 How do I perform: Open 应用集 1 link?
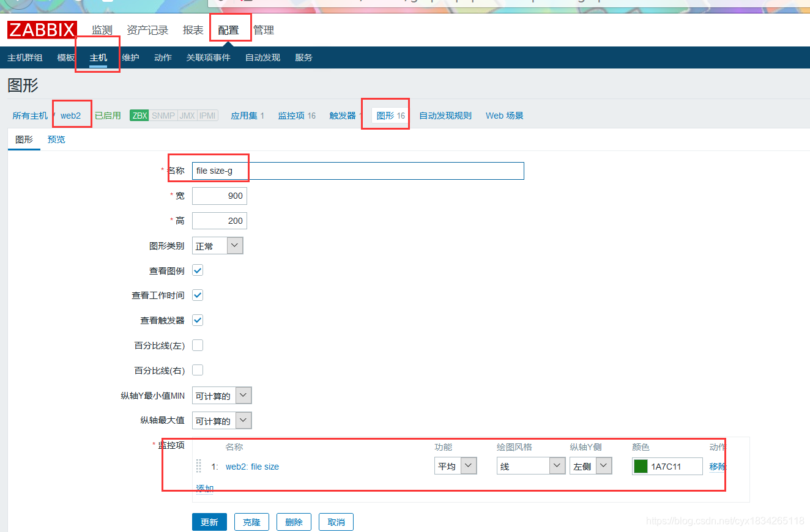tap(247, 116)
